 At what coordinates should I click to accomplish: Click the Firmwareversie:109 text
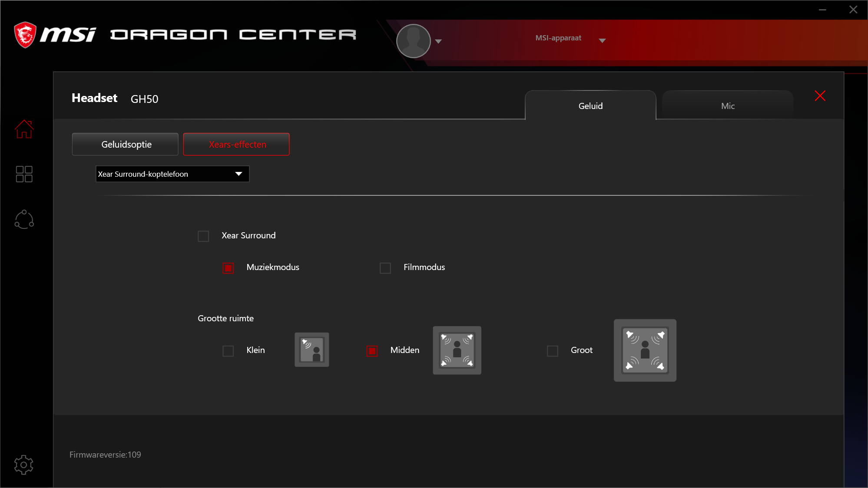point(105,455)
